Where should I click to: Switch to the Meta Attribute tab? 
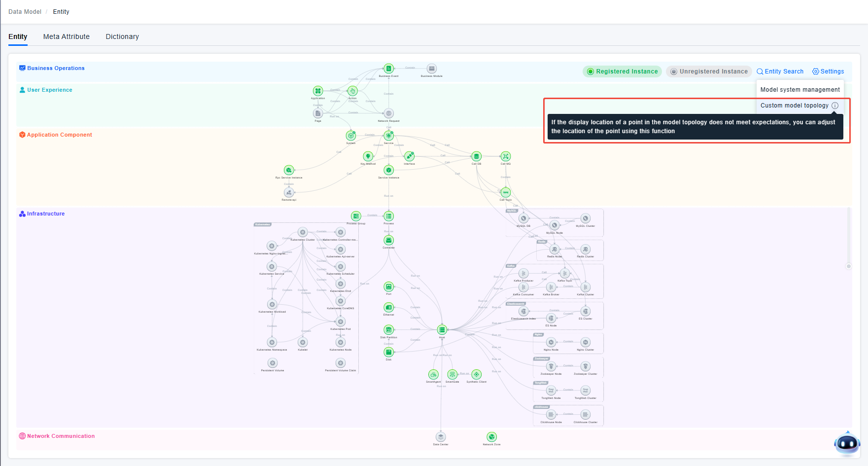pyautogui.click(x=67, y=36)
